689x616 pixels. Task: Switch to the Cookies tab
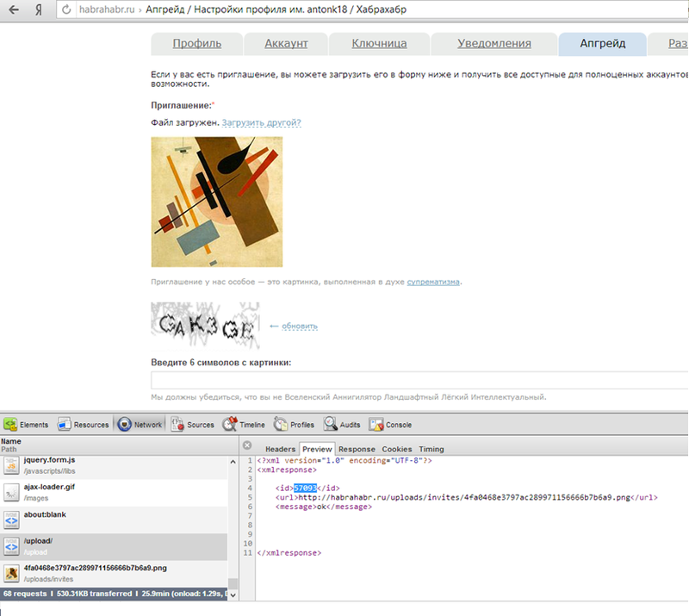coord(397,449)
